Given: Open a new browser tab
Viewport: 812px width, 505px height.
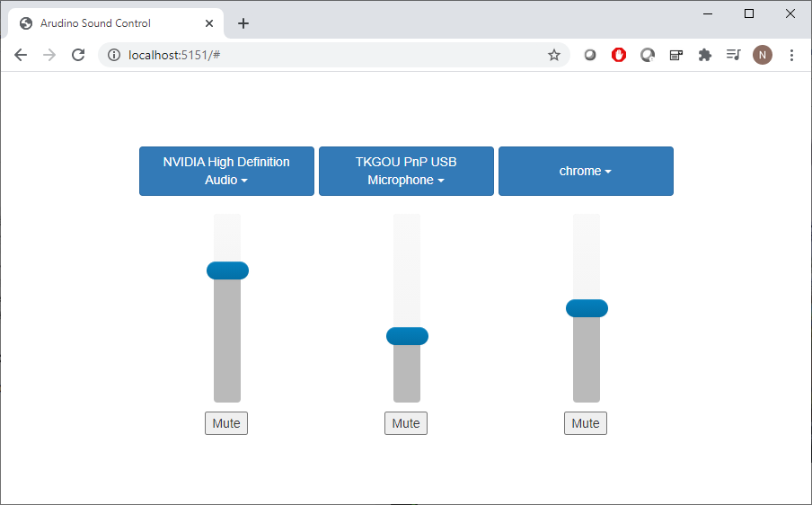Looking at the screenshot, I should coord(243,23).
